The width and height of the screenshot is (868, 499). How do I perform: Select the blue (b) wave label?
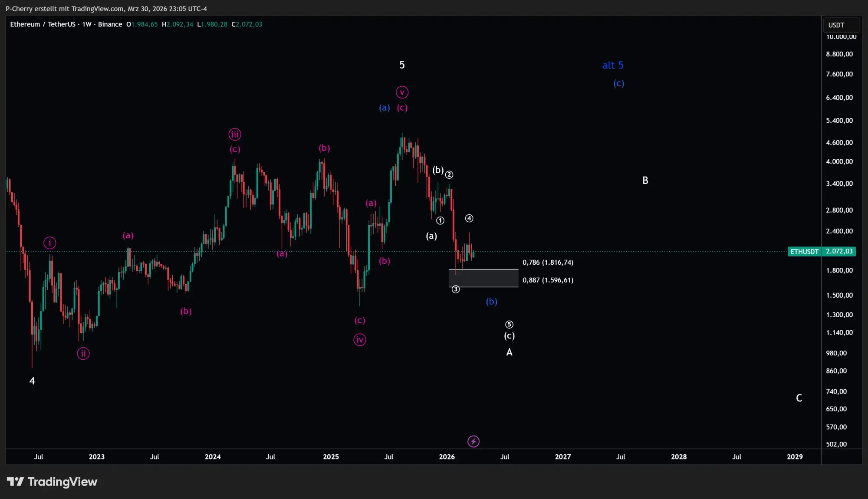491,301
